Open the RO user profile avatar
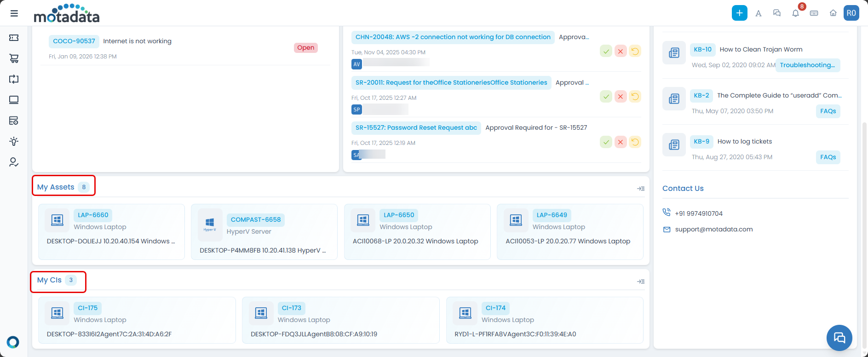This screenshot has height=357, width=868. [x=851, y=13]
